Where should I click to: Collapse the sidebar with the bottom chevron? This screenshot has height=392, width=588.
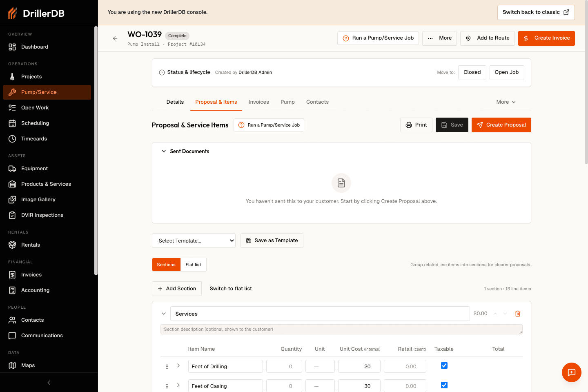pyautogui.click(x=49, y=383)
